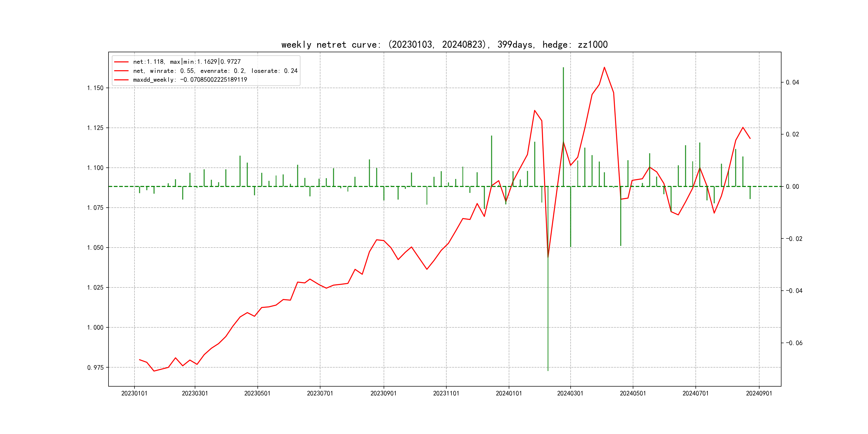Click the 0.975 left axis tick label
Image resolution: width=868 pixels, height=434 pixels.
point(95,368)
